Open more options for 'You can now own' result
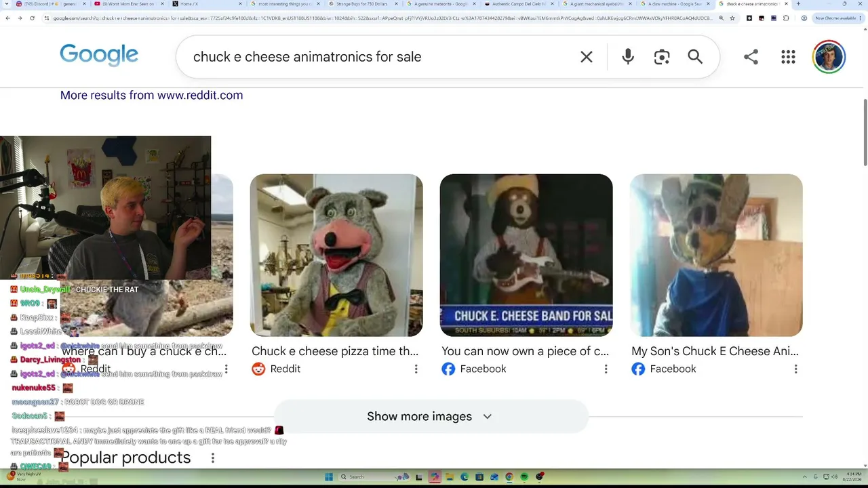 (x=606, y=369)
